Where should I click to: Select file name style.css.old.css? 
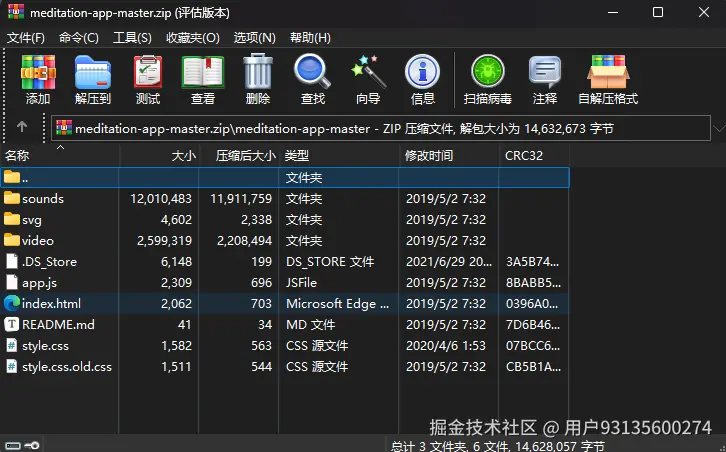point(67,366)
